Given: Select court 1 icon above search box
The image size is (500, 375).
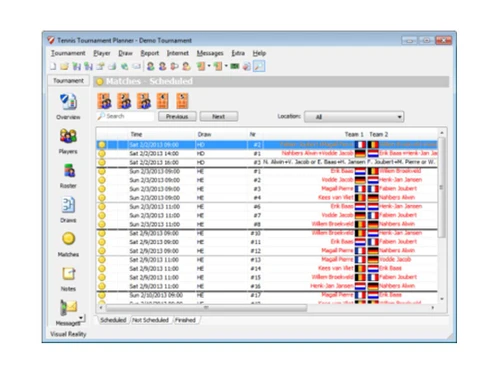Looking at the screenshot, I should pyautogui.click(x=104, y=101).
